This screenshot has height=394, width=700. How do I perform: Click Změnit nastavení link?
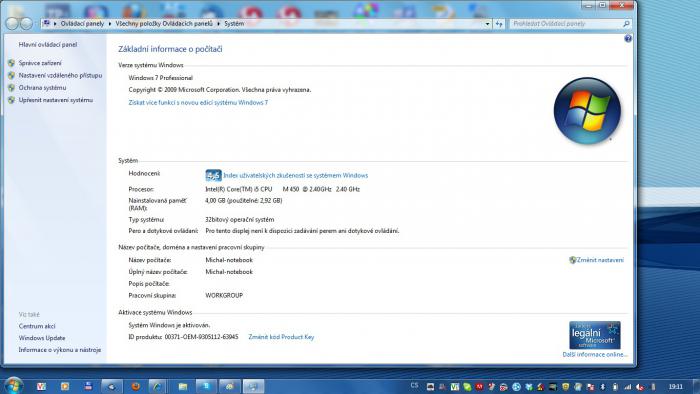pos(600,260)
